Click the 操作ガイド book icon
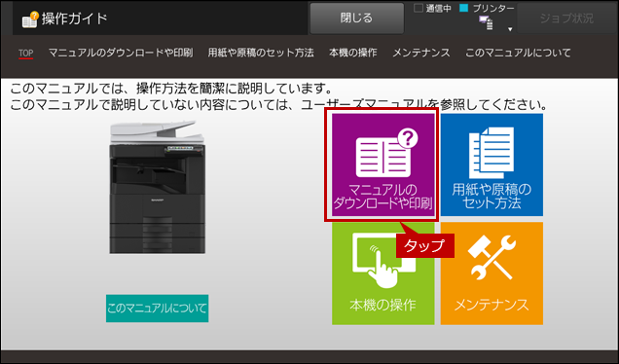Screen dimensions: 619x364 (30, 19)
